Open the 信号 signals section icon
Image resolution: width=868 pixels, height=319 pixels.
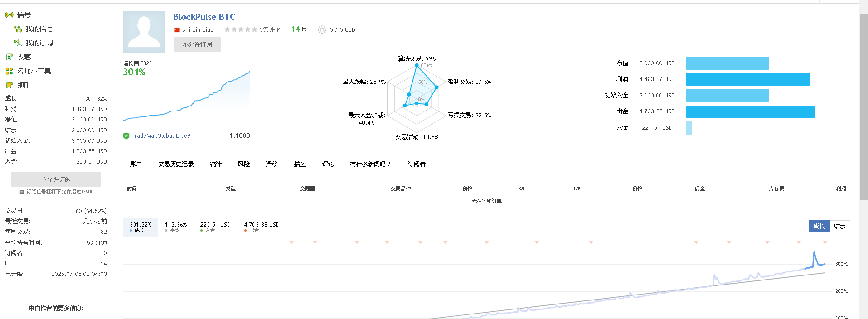pyautogui.click(x=9, y=15)
